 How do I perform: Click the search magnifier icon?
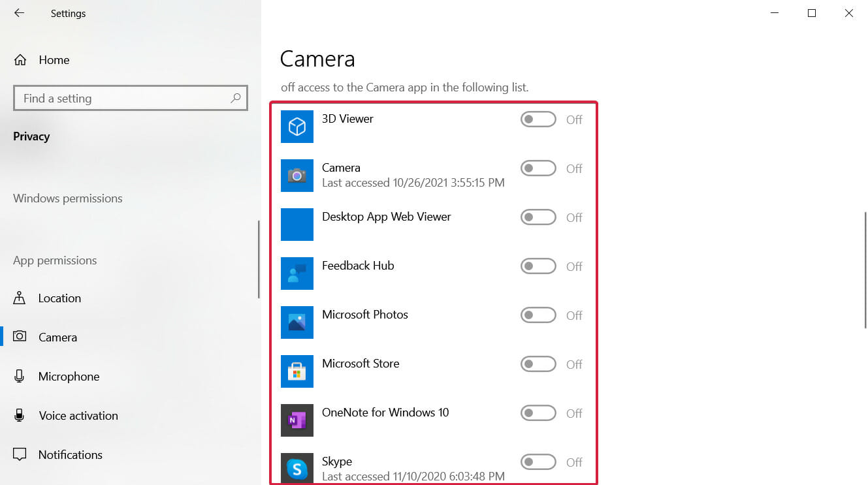click(x=236, y=99)
